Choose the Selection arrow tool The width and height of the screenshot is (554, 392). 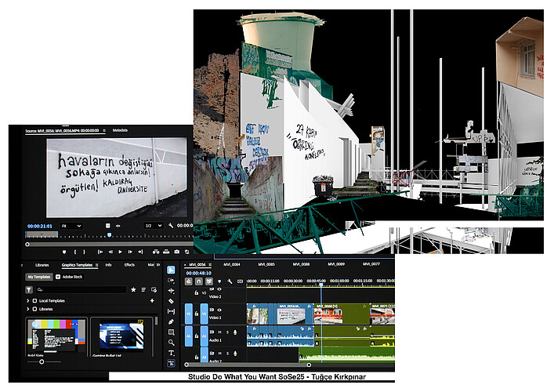[x=171, y=270]
